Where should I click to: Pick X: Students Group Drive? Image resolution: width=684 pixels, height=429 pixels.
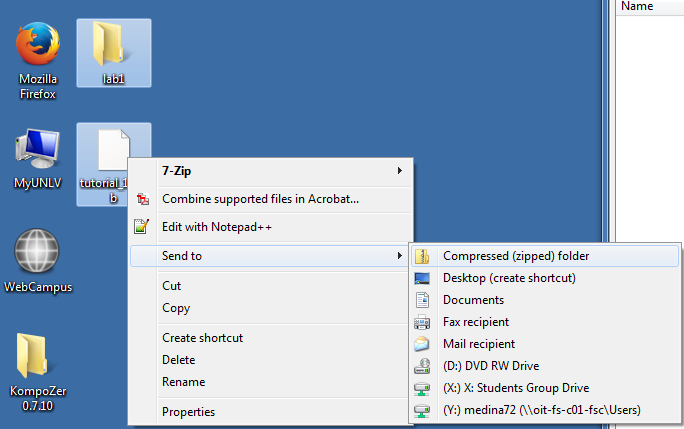coord(516,388)
